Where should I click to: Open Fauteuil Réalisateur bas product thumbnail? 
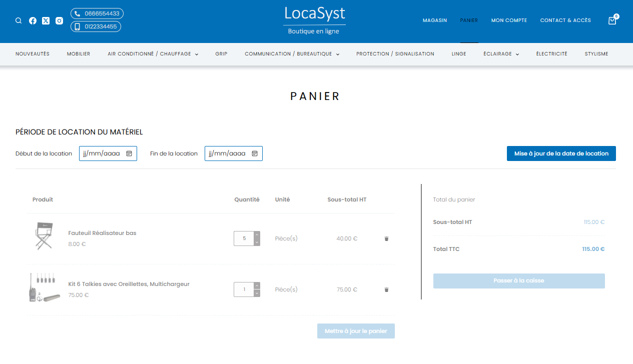pyautogui.click(x=44, y=236)
